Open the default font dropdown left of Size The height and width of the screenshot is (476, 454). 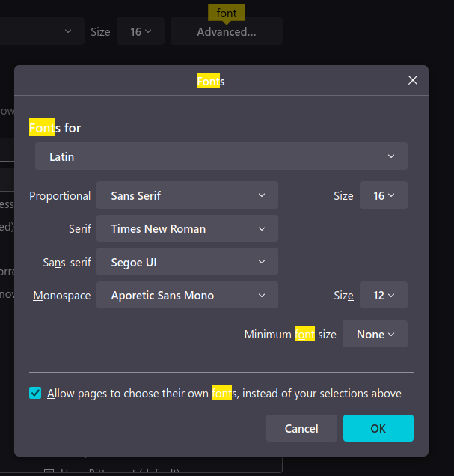coord(42,31)
